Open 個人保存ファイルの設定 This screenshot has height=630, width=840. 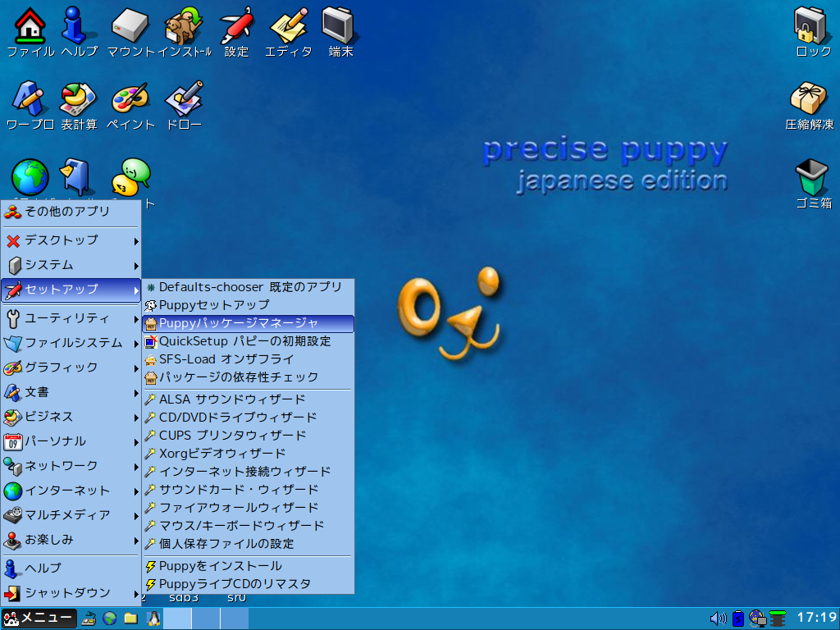[x=248, y=545]
